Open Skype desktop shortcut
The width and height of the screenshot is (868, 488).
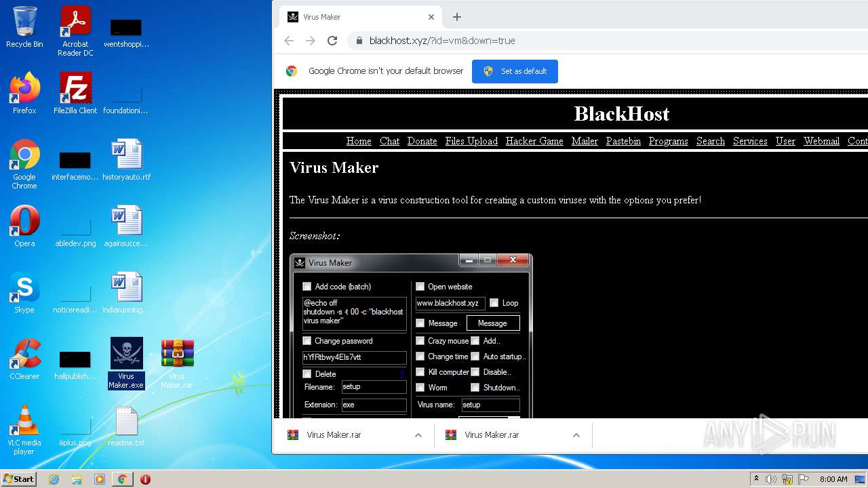pos(24,293)
